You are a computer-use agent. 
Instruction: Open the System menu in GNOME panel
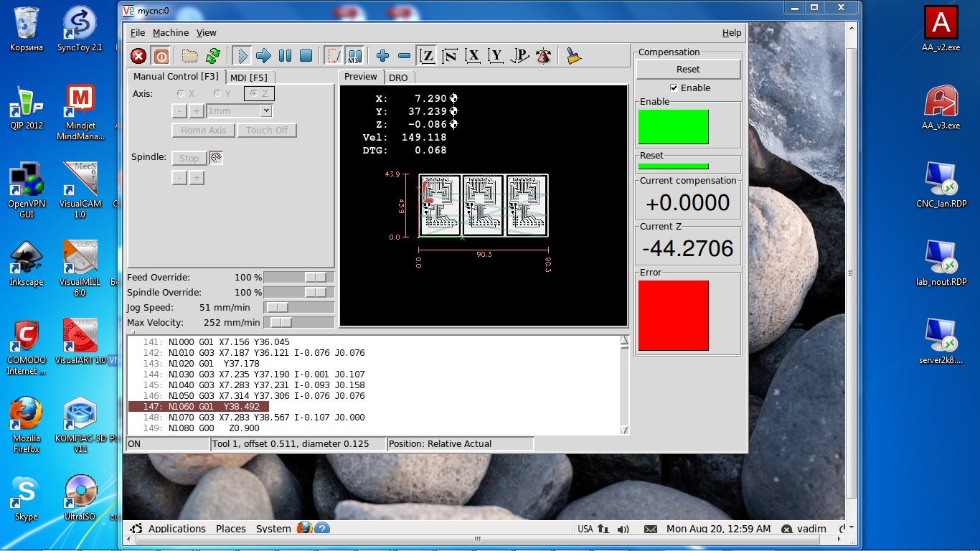click(273, 529)
